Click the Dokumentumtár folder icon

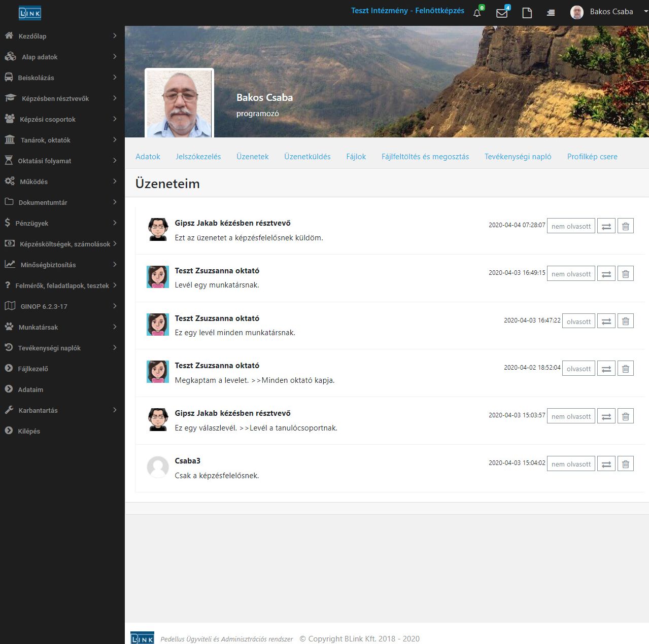(9, 202)
